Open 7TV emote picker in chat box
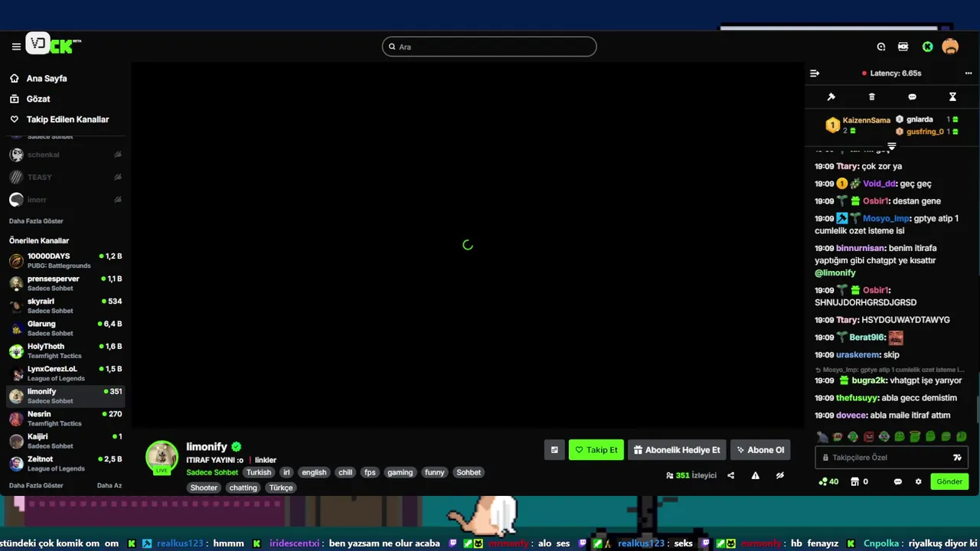Viewport: 980px width, 551px height. pos(957,458)
